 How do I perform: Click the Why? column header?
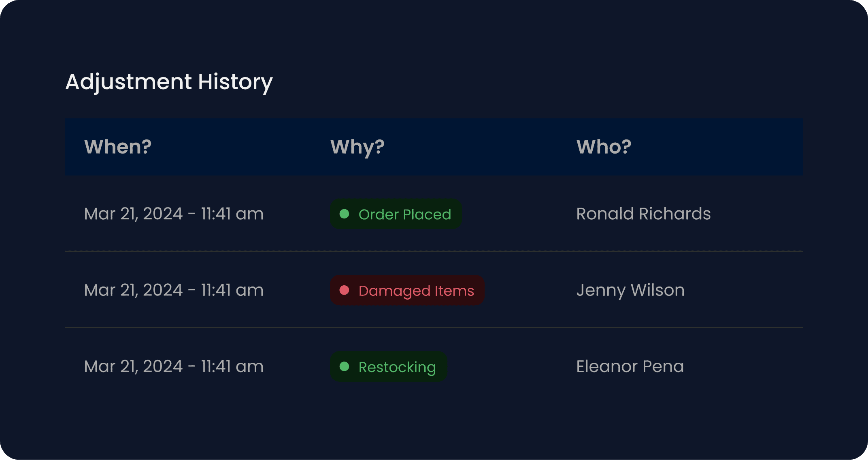coord(357,147)
